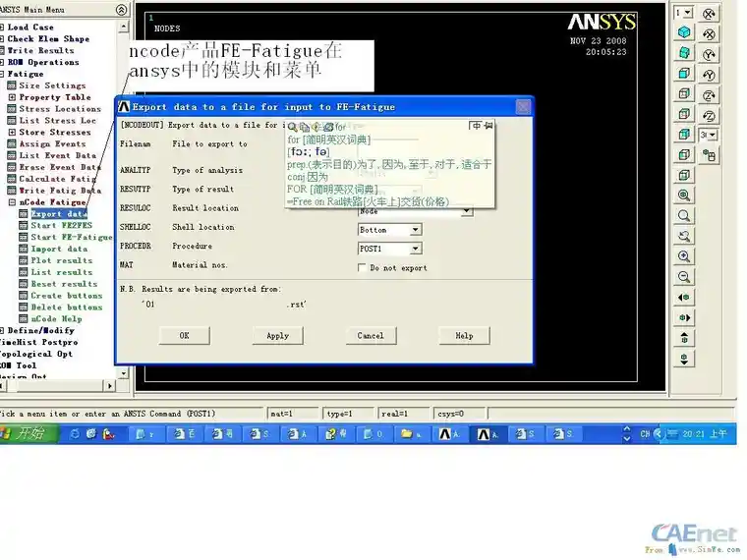Toggle the Do not export checkbox
The image size is (747, 560).
[362, 267]
